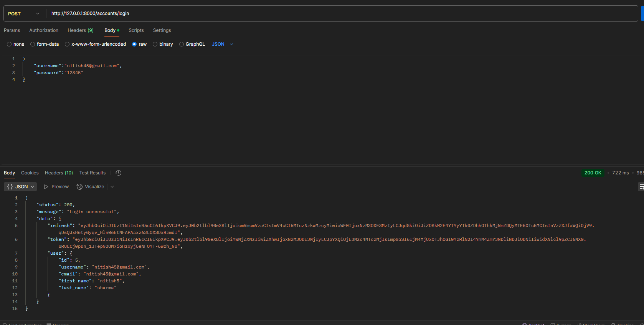Toggle line wrap icon in response pane
644x325 pixels.
[641, 187]
